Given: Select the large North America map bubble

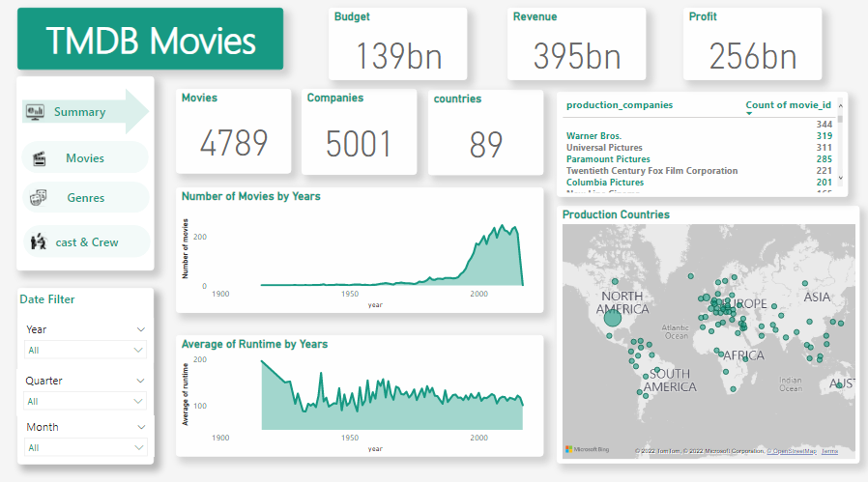Looking at the screenshot, I should coord(613,318).
